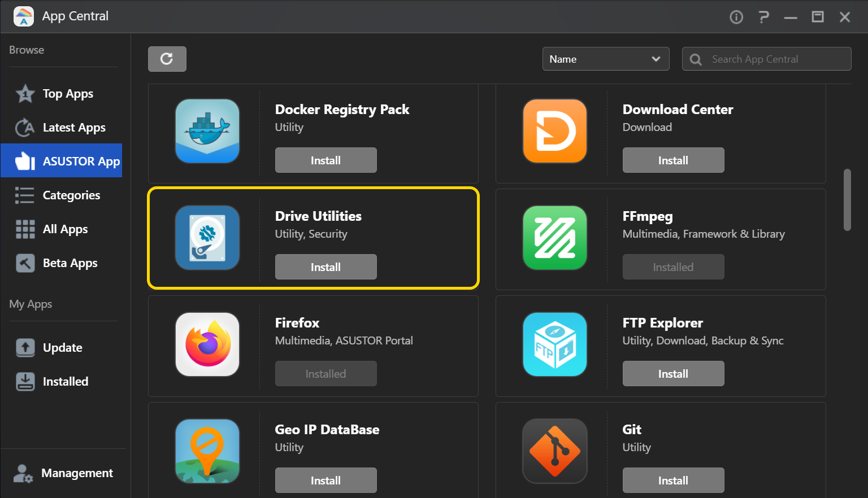This screenshot has width=868, height=498.
Task: Open the Geo IP DataBase app icon
Action: click(x=207, y=451)
